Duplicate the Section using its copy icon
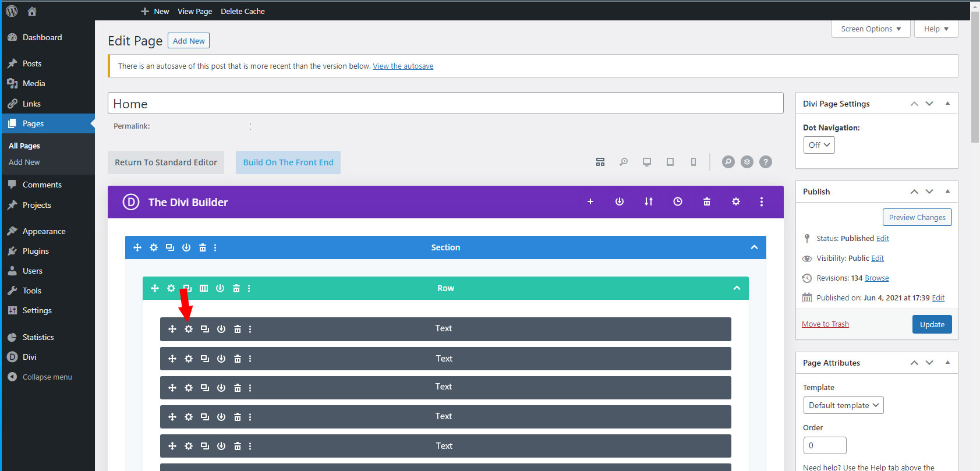 (x=170, y=247)
